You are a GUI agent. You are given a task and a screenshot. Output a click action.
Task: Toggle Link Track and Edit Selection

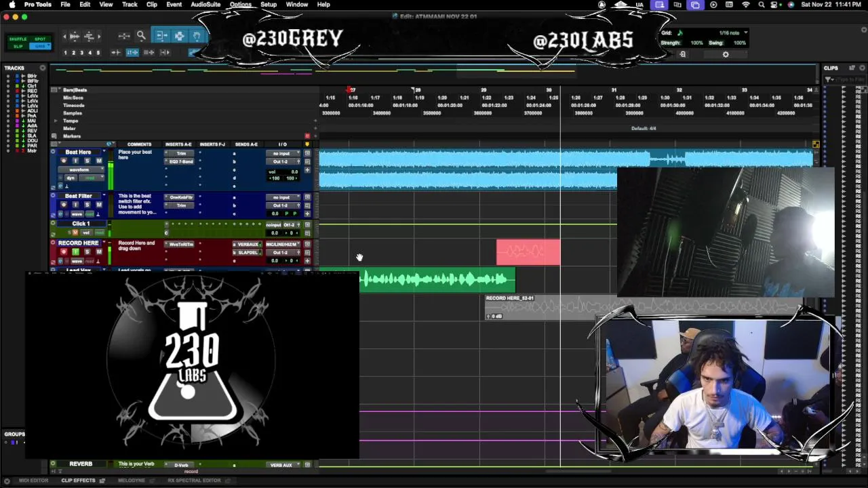[x=149, y=52]
